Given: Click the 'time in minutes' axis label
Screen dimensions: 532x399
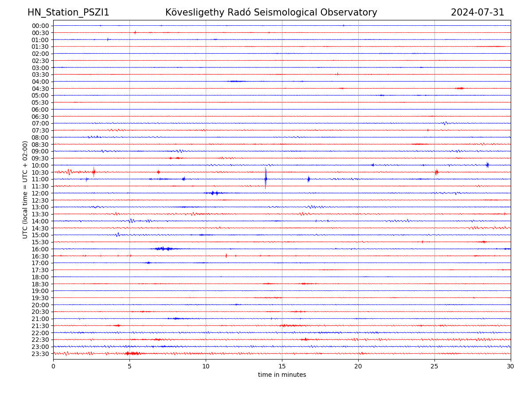Looking at the screenshot, I should coord(282,375).
